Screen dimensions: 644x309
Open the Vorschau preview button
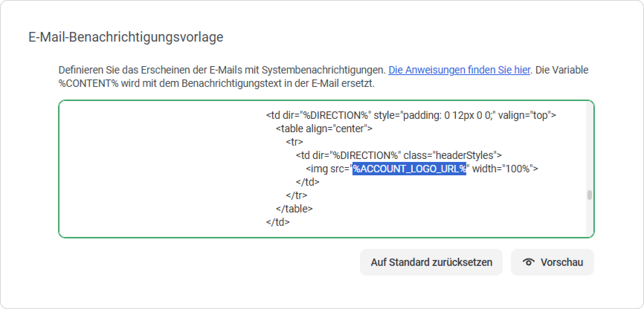tap(552, 262)
